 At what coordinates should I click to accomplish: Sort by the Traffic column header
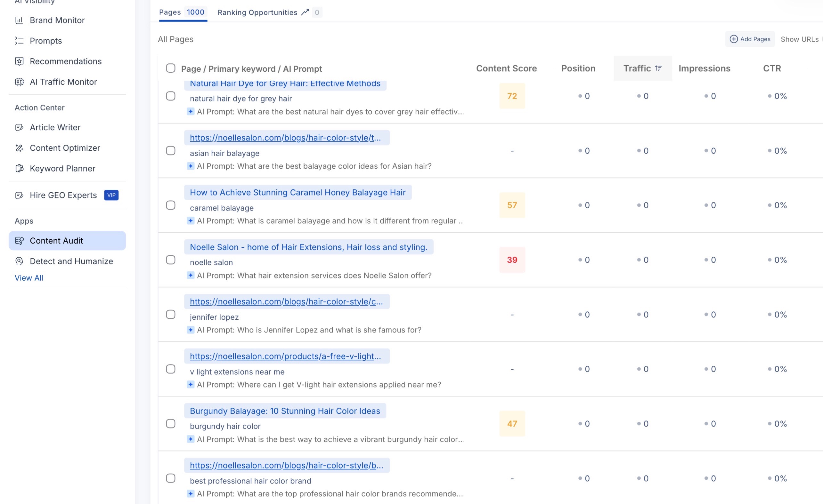pos(643,68)
